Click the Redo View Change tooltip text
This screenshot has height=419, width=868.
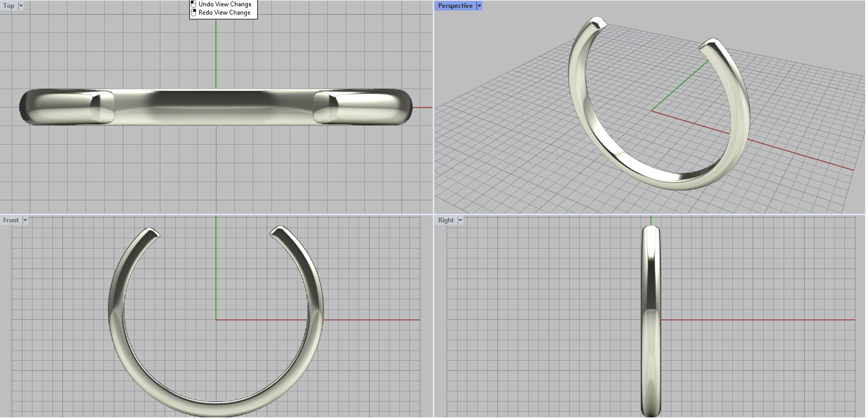pos(225,12)
